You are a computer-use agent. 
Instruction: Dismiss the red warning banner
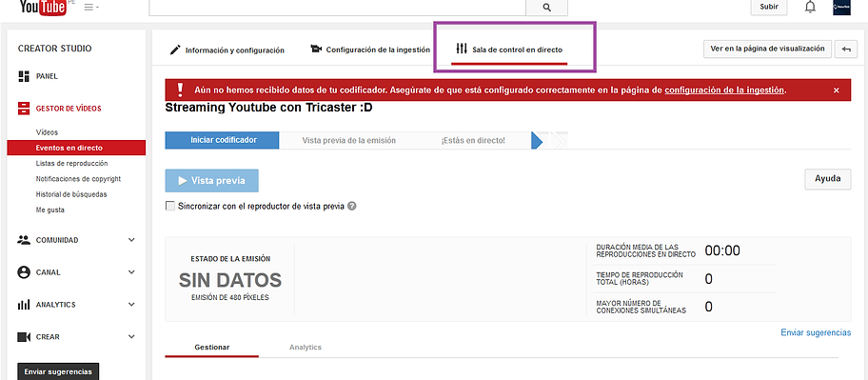tap(836, 90)
